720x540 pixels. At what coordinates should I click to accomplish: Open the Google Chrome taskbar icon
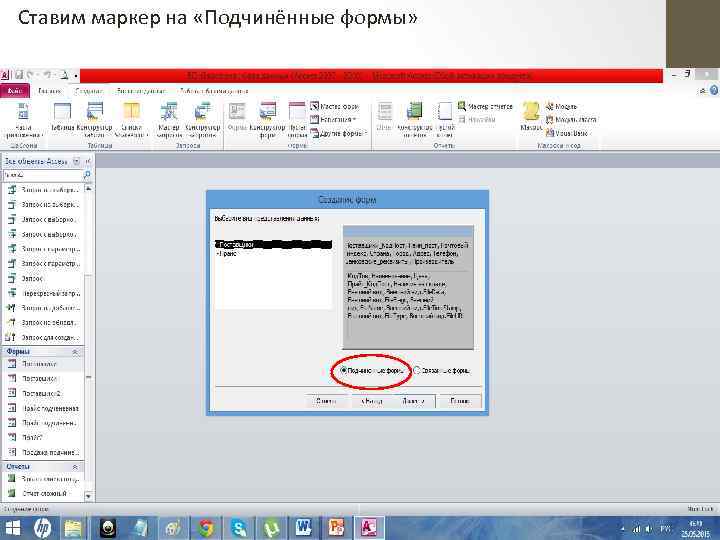pos(206,528)
